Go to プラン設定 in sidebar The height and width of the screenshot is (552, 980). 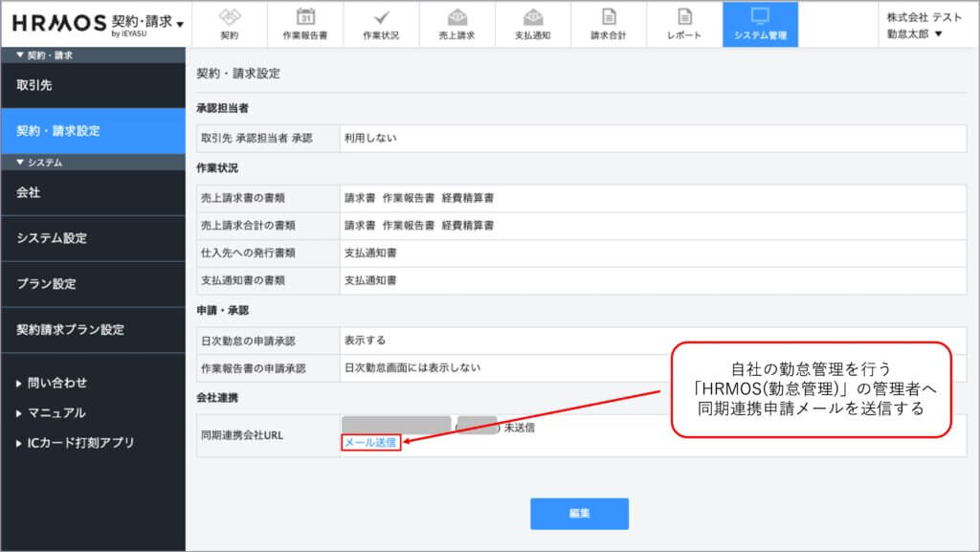[47, 284]
